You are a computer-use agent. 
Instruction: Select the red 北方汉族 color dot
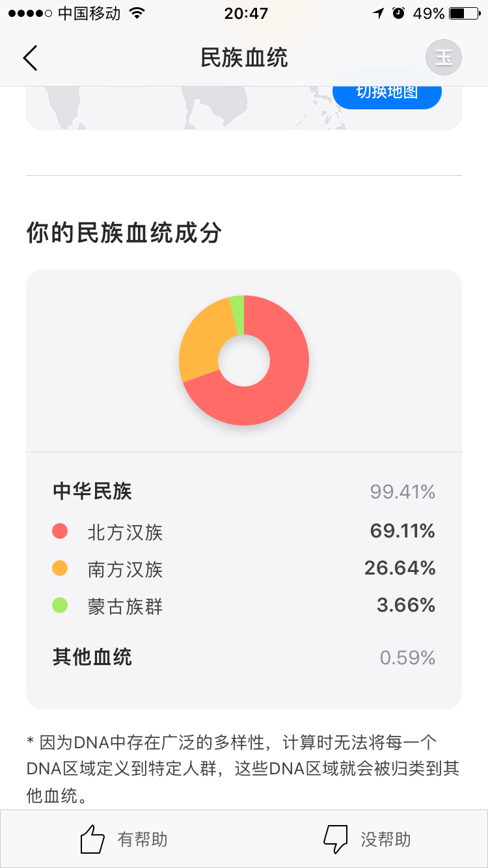coord(60,532)
